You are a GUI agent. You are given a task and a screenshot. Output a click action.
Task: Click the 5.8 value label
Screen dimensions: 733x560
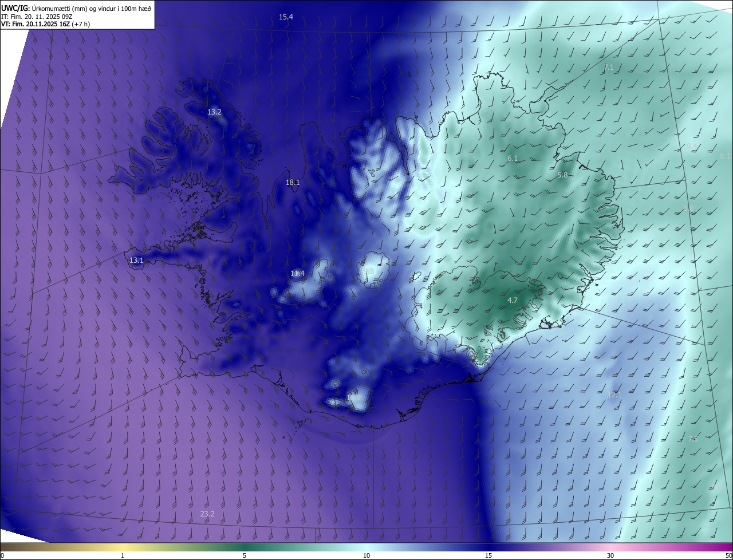562,175
